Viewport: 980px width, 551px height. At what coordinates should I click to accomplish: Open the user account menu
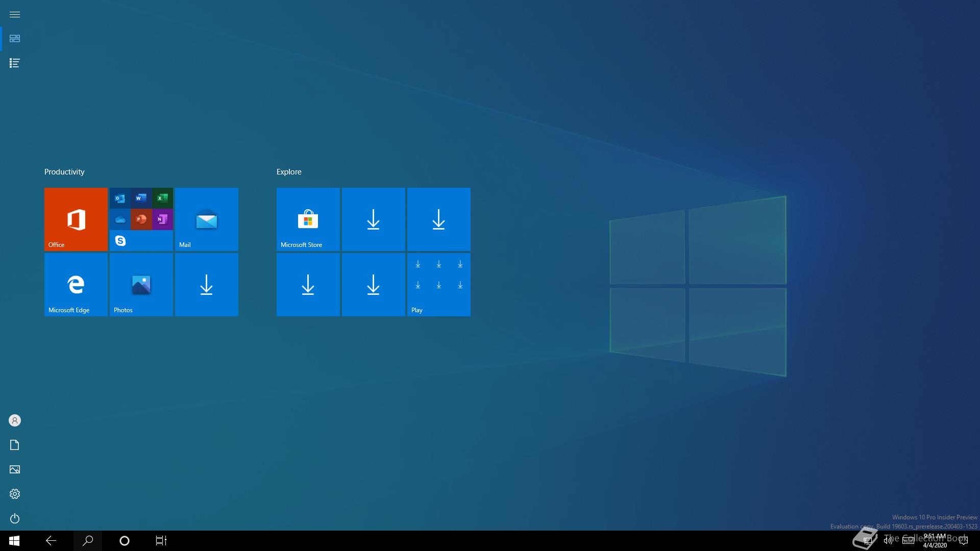coord(15,420)
